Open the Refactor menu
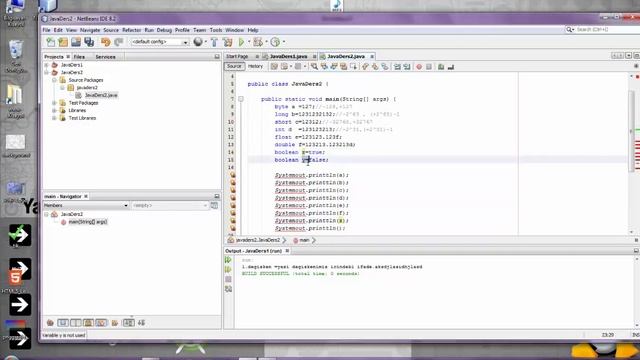This screenshot has height=360, width=640. click(x=131, y=30)
